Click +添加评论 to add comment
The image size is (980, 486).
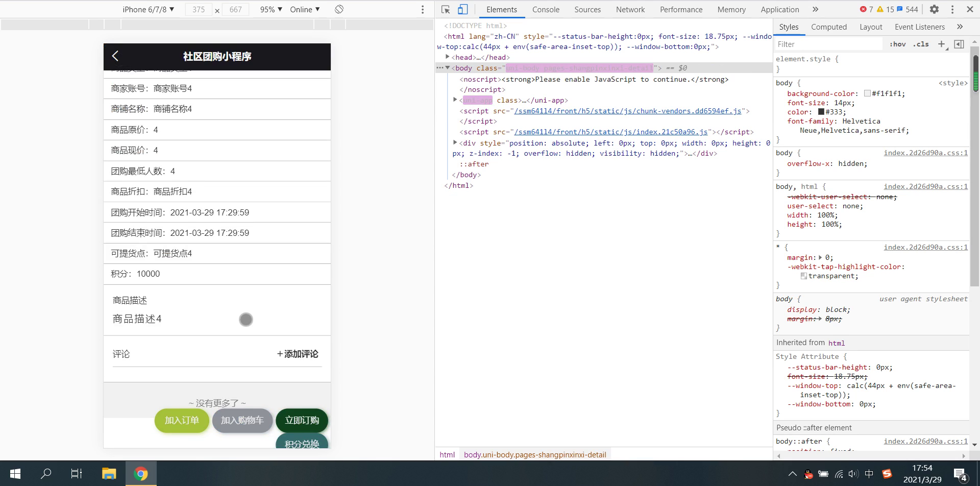298,354
